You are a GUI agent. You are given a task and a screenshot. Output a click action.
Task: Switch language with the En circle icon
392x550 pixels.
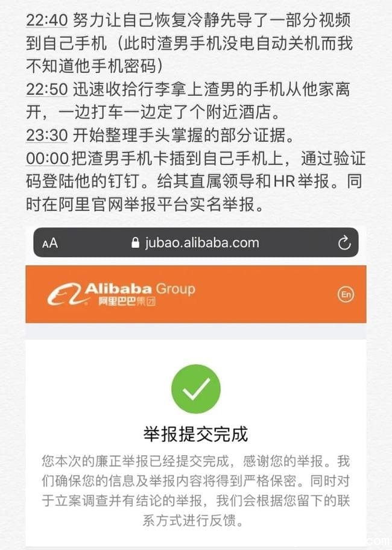point(346,294)
